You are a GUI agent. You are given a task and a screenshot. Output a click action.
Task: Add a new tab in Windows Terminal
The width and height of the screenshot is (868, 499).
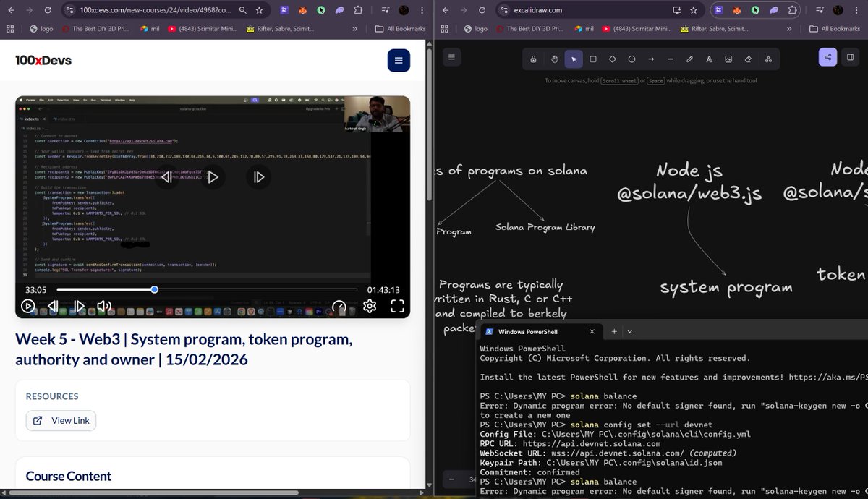click(614, 331)
